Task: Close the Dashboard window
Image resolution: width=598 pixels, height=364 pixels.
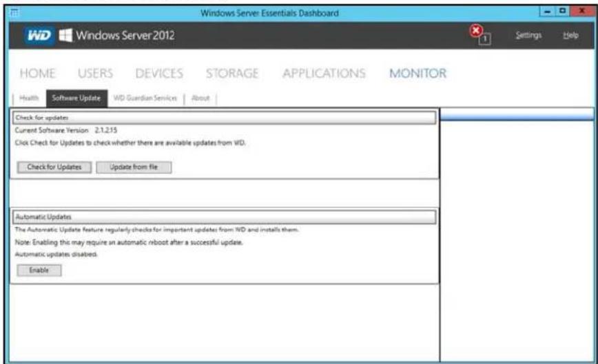Action: pyautogui.click(x=581, y=12)
